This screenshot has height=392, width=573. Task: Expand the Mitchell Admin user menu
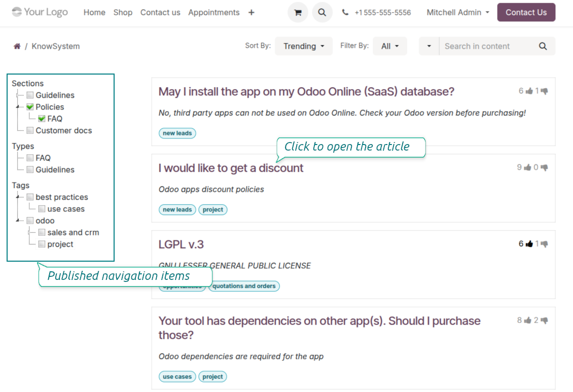(458, 12)
